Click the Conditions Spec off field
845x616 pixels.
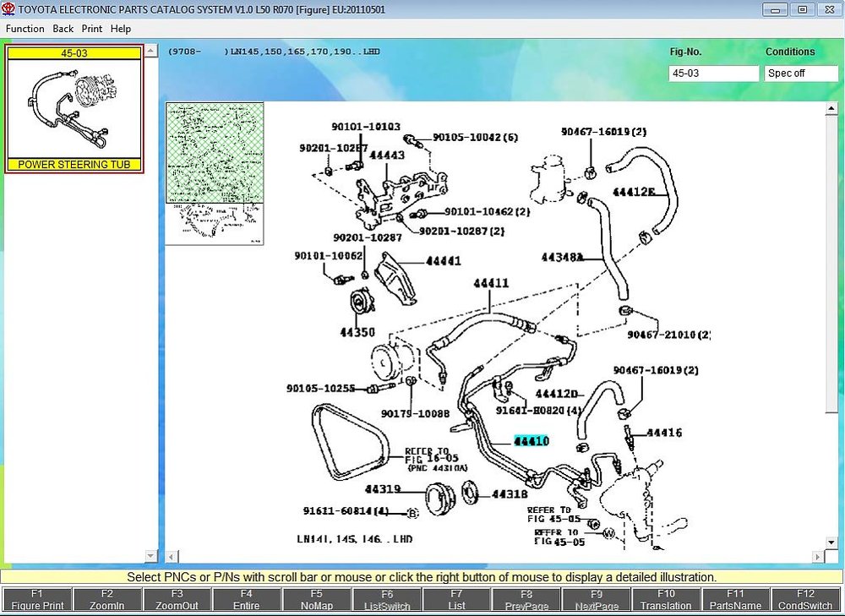tap(801, 74)
